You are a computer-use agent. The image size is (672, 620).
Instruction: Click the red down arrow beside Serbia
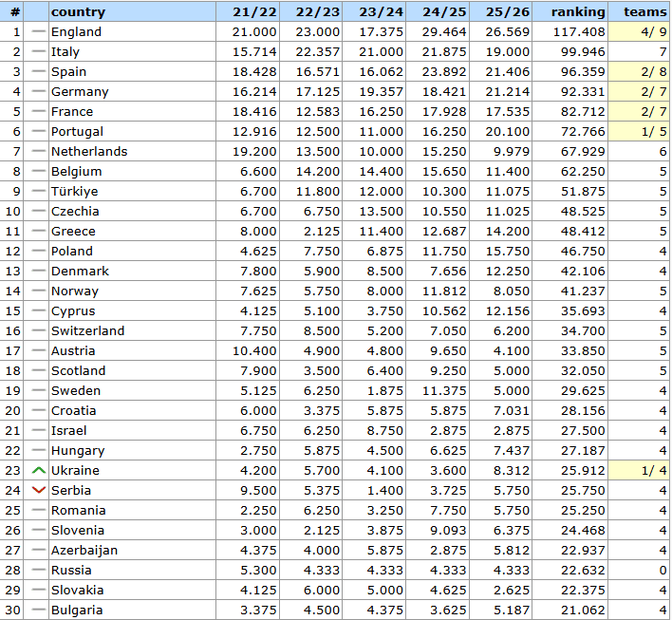[38, 491]
